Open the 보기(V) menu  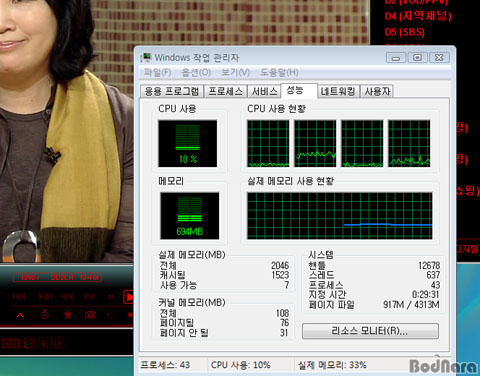coord(235,72)
